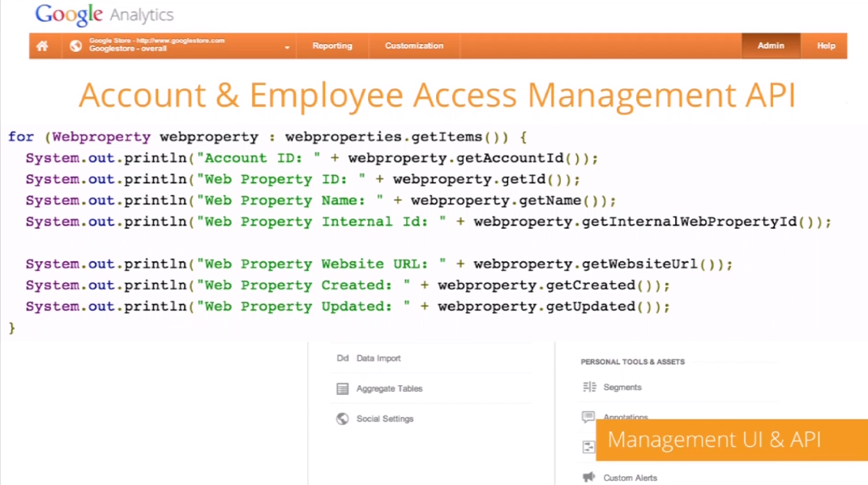This screenshot has height=485, width=868.
Task: Expand the account selector dropdown arrow
Action: [x=287, y=48]
